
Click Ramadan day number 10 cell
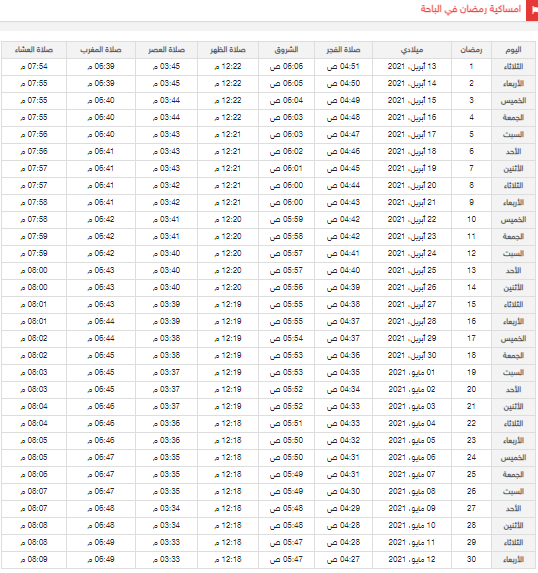coord(471,219)
